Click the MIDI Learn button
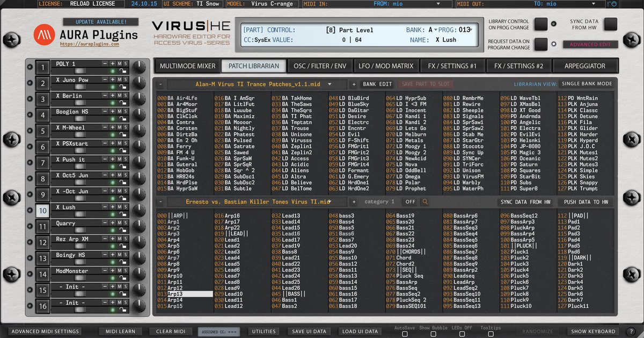The width and height of the screenshot is (644, 338). (x=121, y=332)
